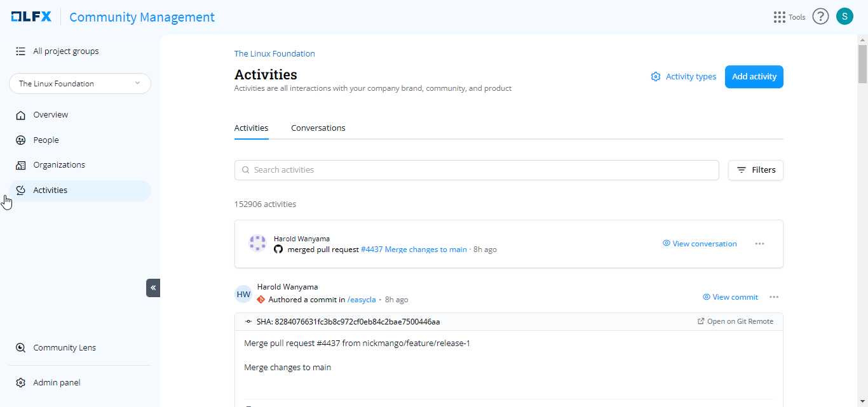
Task: Go to Overview in the sidebar
Action: pyautogui.click(x=50, y=115)
